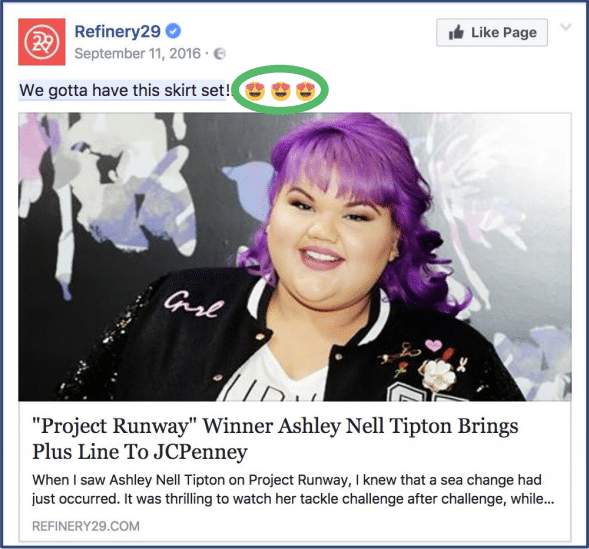Click the first heart-eyes emoji
The image size is (589, 549).
(x=255, y=91)
